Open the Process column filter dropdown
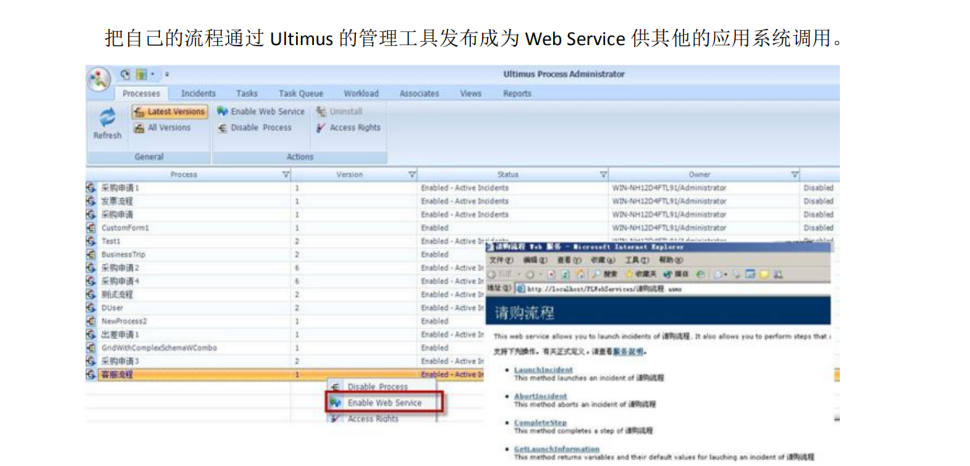 pos(285,175)
